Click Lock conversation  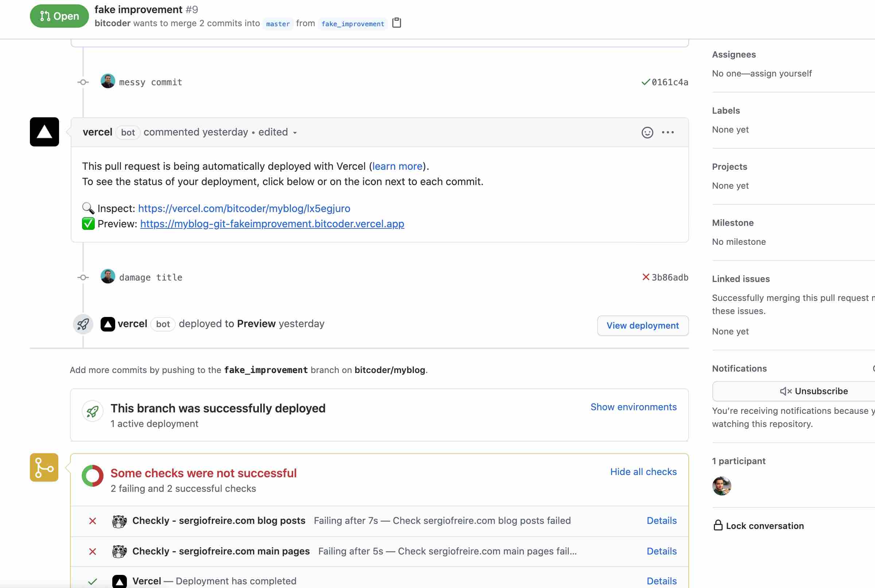758,526
